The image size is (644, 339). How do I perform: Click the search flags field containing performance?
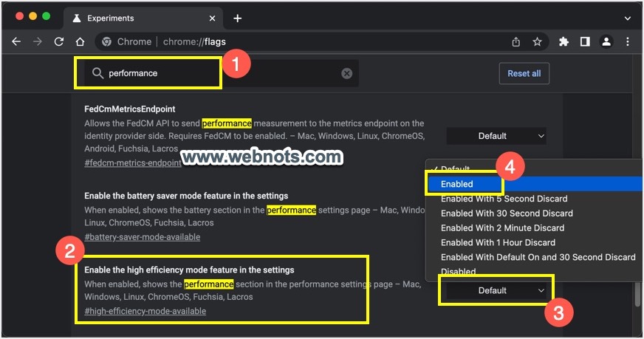click(x=222, y=73)
